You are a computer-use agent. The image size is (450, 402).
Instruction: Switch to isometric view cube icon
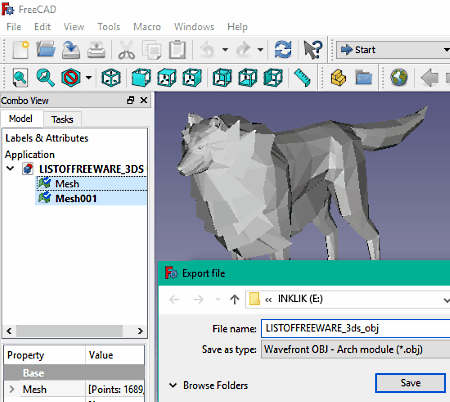(x=111, y=78)
